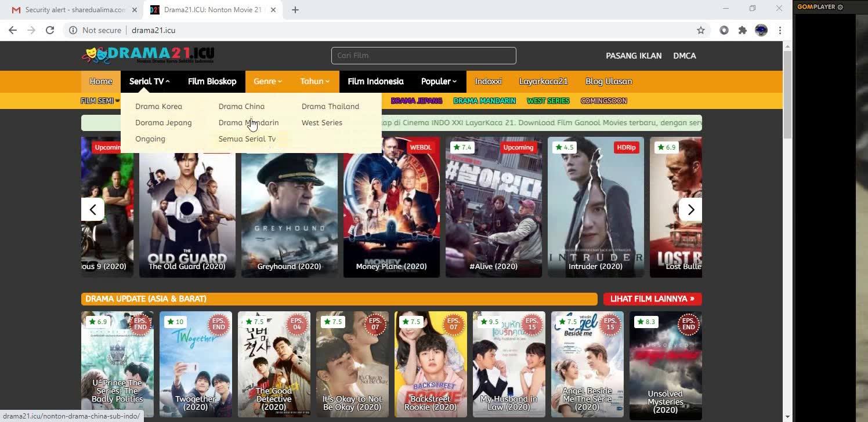The height and width of the screenshot is (422, 868).
Task: Click the Cari Film search field
Action: pos(424,56)
